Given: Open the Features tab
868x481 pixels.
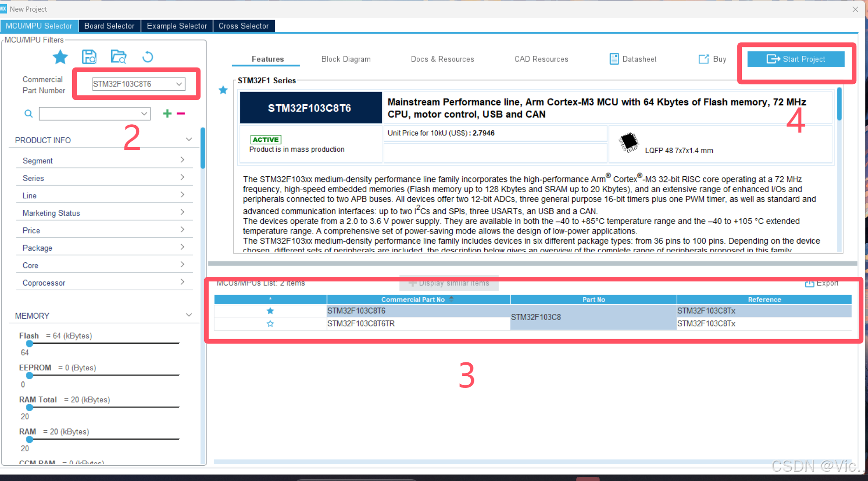Looking at the screenshot, I should point(267,59).
